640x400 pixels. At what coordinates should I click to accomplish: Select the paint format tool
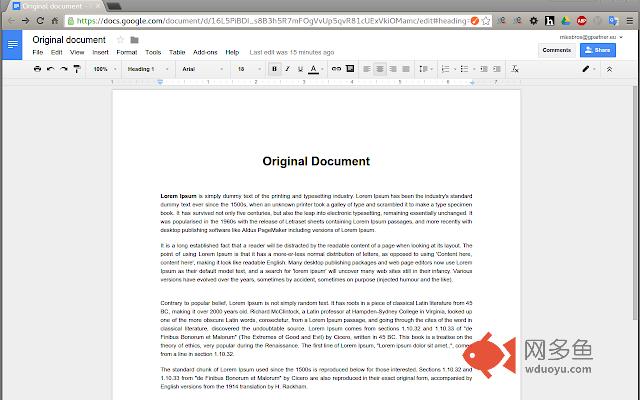click(77, 69)
